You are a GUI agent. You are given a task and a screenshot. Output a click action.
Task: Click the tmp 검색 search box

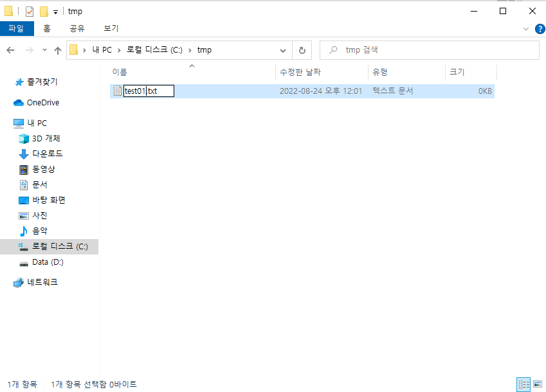click(x=430, y=50)
